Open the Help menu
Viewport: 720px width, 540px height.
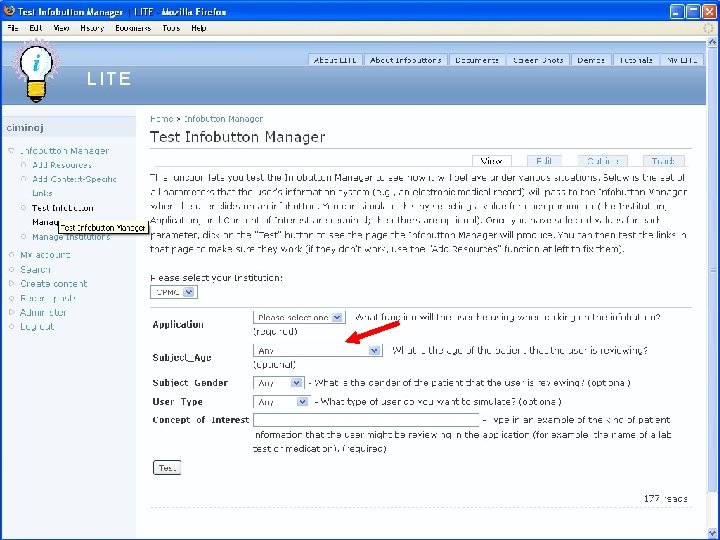198,28
